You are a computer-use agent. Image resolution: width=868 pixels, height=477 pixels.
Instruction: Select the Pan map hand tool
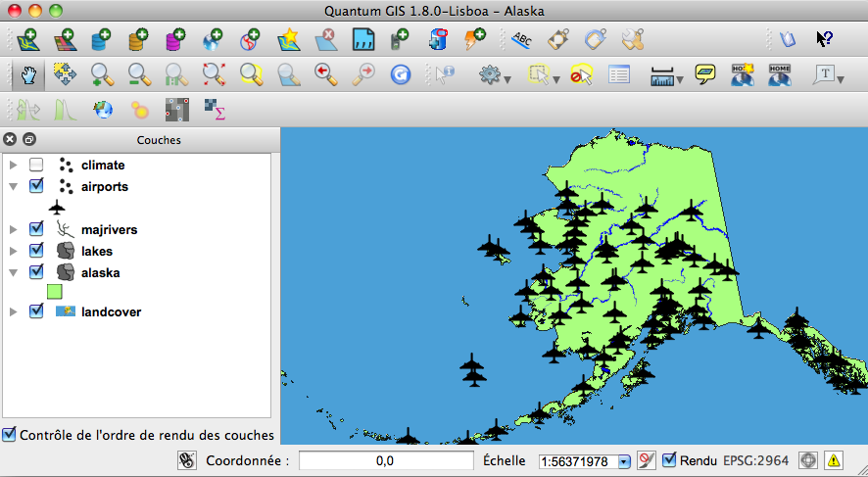[27, 74]
